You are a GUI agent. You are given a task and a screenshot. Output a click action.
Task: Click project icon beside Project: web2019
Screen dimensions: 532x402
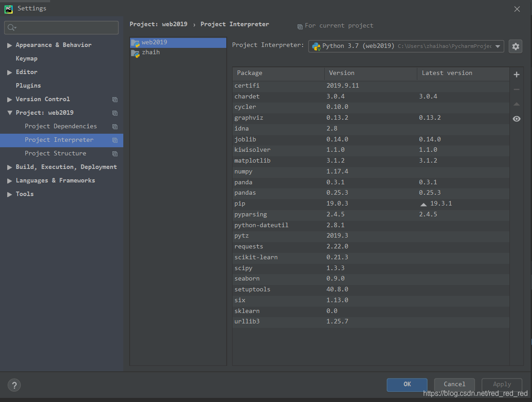pos(115,113)
